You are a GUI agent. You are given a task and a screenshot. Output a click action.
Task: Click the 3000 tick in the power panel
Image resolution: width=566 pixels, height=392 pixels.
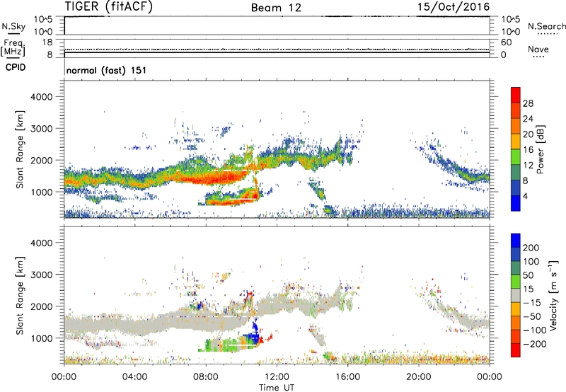tap(41, 129)
